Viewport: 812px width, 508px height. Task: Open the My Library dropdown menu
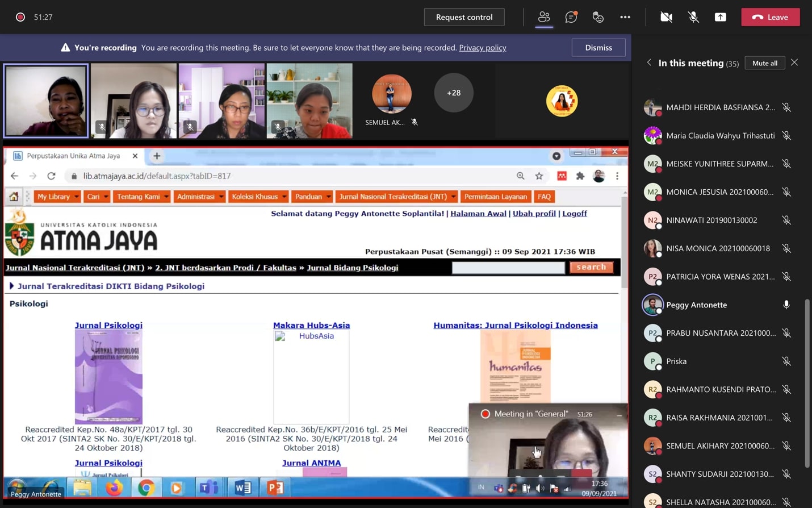(58, 197)
